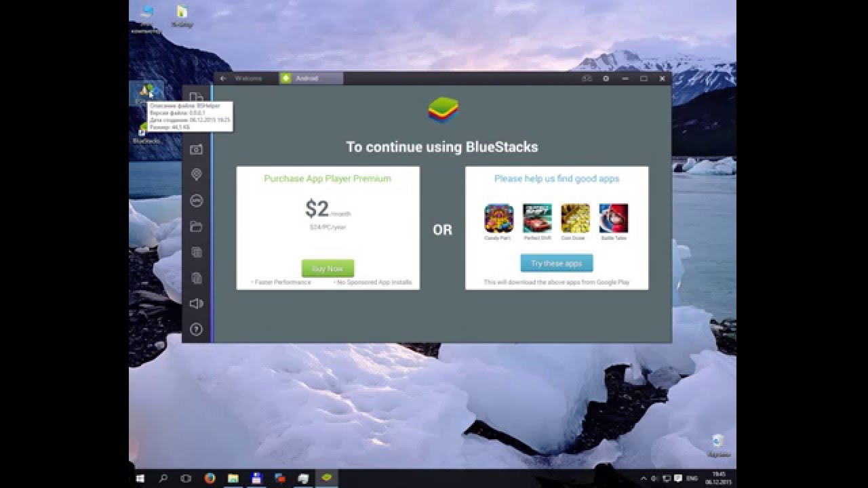The width and height of the screenshot is (868, 488).
Task: Select the Coin Dozer app icon
Action: (x=575, y=219)
